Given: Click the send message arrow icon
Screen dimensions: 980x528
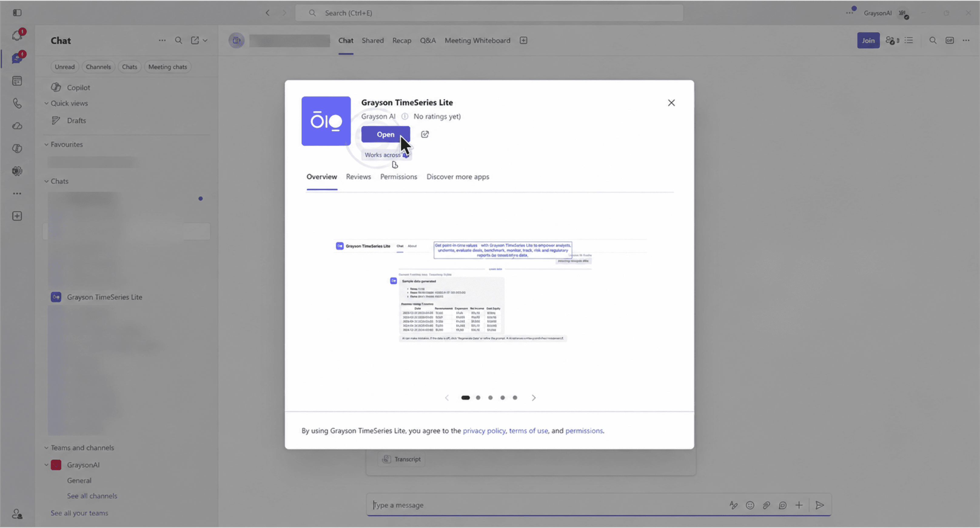Looking at the screenshot, I should [x=820, y=506].
